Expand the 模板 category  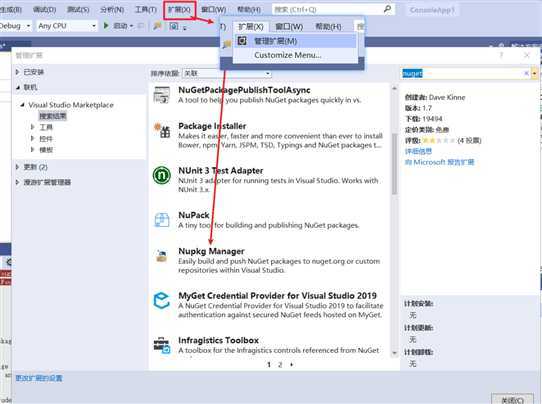tap(32, 149)
